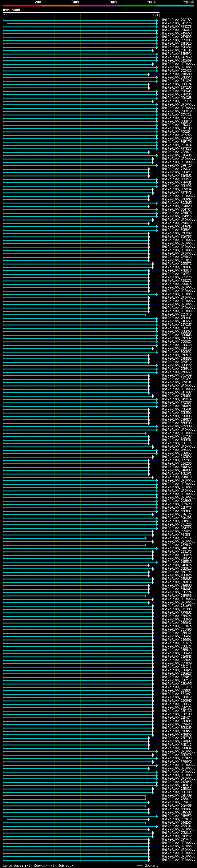
Task: Click hit UniRef100_Q5WG13
Action: click(177, 833)
